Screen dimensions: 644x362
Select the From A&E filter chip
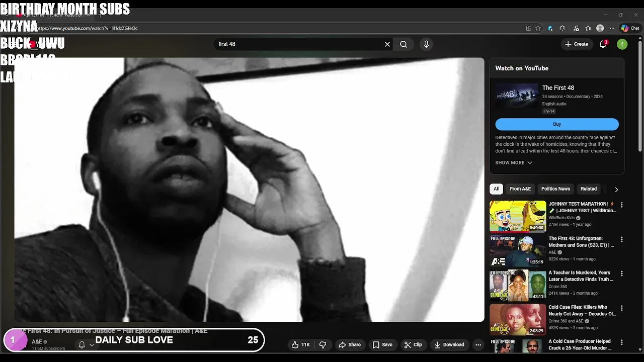pyautogui.click(x=520, y=189)
